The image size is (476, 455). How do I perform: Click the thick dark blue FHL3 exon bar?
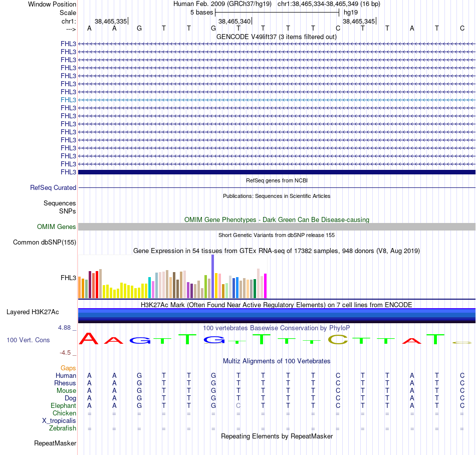coord(277,172)
